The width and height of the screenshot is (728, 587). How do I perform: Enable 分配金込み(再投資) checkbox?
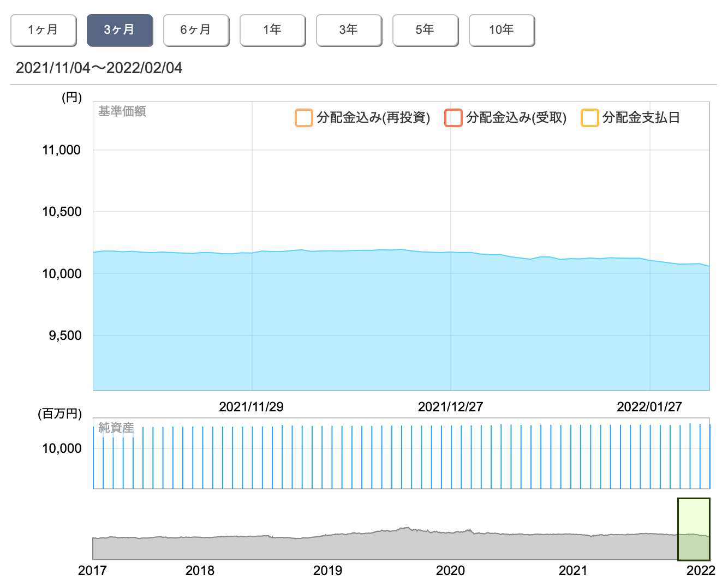coord(303,118)
